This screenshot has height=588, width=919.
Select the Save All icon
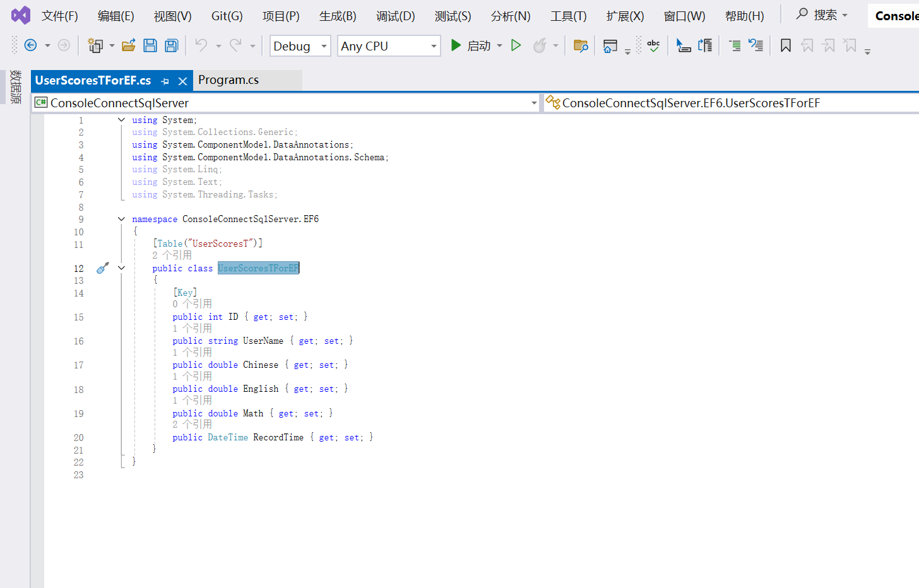click(x=170, y=45)
